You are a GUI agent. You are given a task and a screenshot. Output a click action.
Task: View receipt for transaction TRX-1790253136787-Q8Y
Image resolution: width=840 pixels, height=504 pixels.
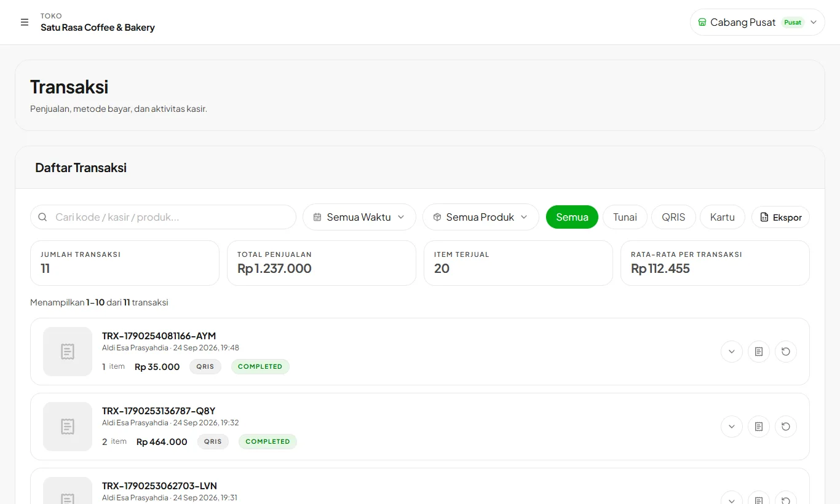coord(759,427)
